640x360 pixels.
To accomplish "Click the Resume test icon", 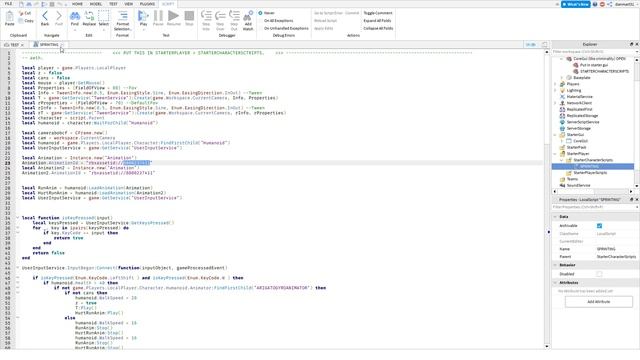I will click(173, 16).
